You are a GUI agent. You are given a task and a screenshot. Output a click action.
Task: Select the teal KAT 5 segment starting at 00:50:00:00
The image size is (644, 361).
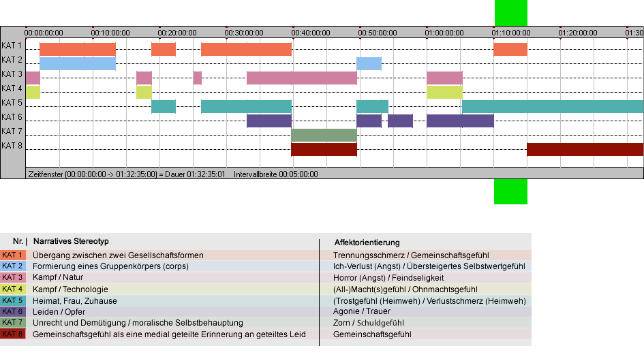click(372, 106)
